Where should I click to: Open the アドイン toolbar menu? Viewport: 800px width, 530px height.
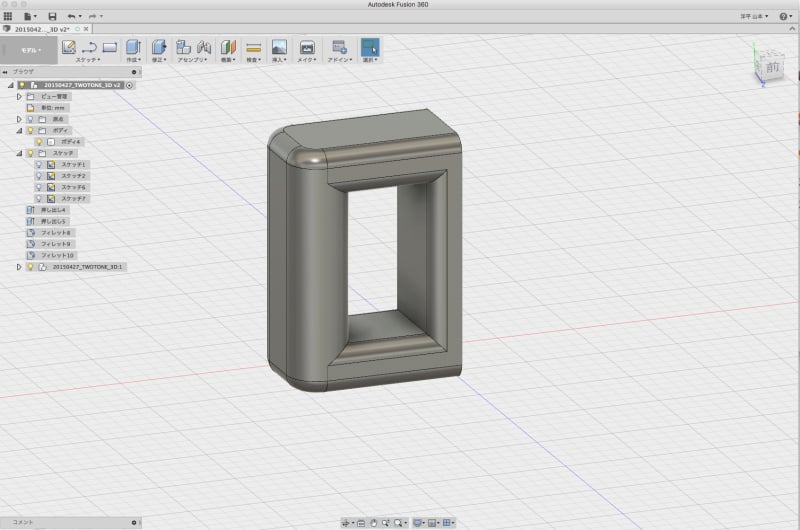[339, 60]
